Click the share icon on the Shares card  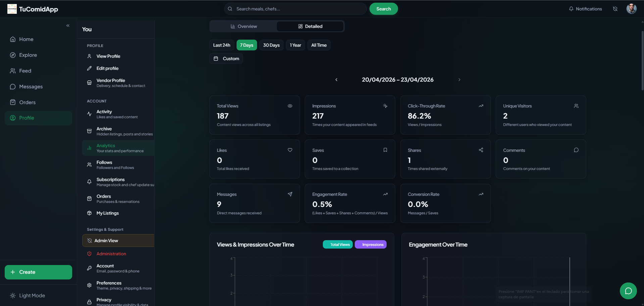(x=481, y=150)
